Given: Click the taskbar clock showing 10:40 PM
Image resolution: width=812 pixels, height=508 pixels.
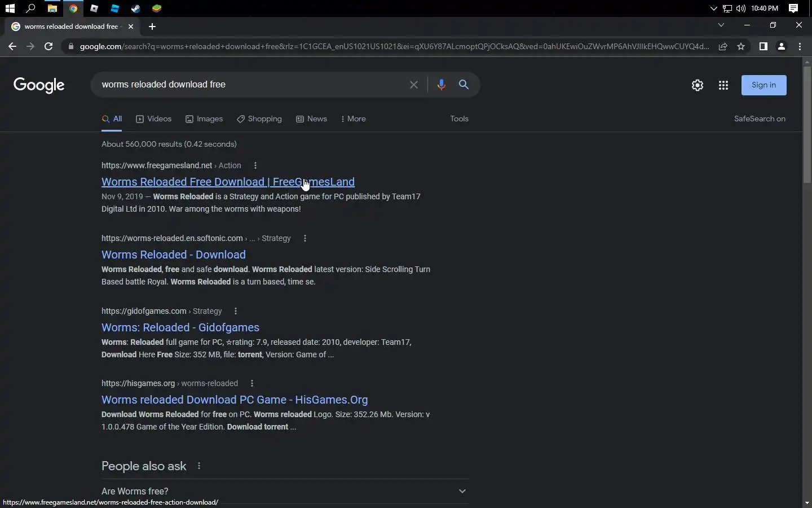Looking at the screenshot, I should (x=765, y=8).
